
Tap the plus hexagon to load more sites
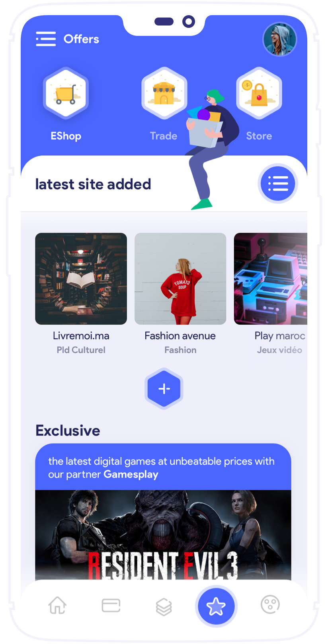pos(164,389)
